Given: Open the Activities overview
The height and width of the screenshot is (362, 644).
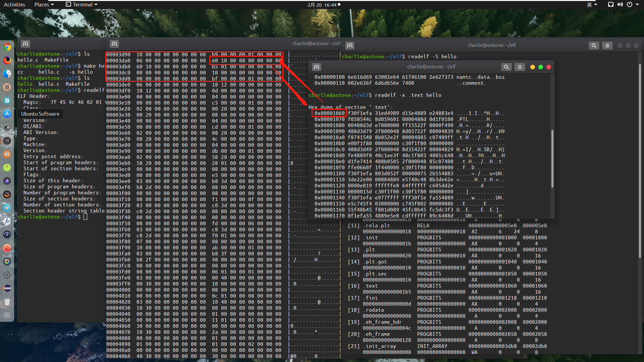Looking at the screenshot, I should pyautogui.click(x=14, y=4).
